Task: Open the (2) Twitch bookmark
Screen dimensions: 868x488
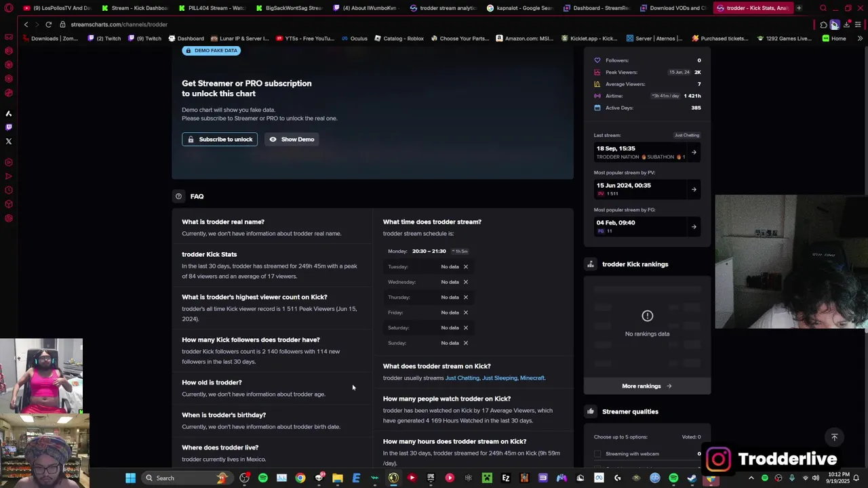Action: (x=104, y=39)
